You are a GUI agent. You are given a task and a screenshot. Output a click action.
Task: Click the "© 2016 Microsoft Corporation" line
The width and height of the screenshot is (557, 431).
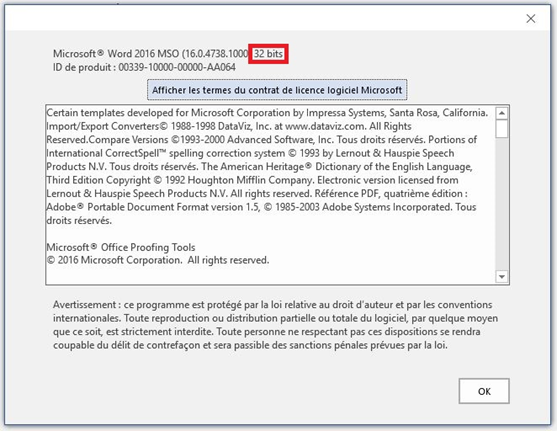coord(158,260)
